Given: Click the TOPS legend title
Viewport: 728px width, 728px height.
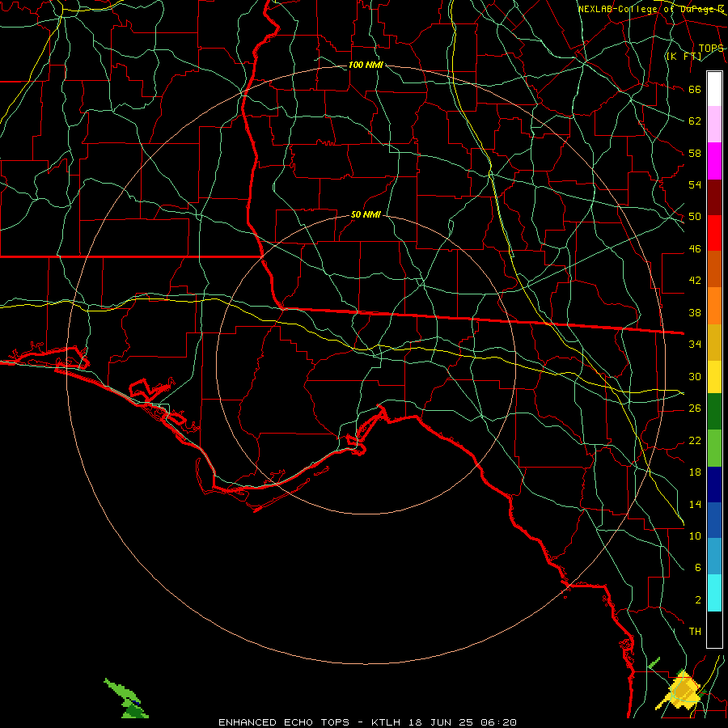Looking at the screenshot, I should pos(711,49).
